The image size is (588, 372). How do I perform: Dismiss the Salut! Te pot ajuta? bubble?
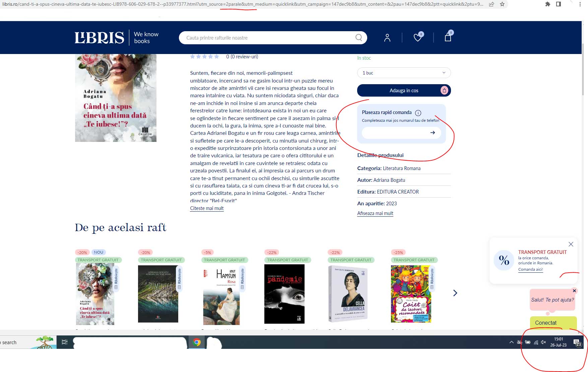coord(574,291)
